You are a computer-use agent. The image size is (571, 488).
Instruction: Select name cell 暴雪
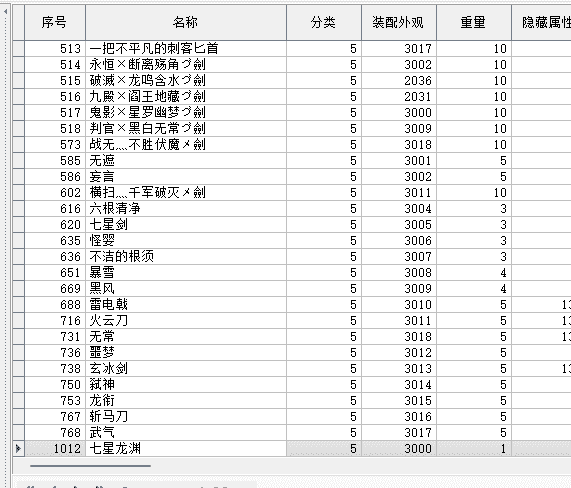[186, 273]
